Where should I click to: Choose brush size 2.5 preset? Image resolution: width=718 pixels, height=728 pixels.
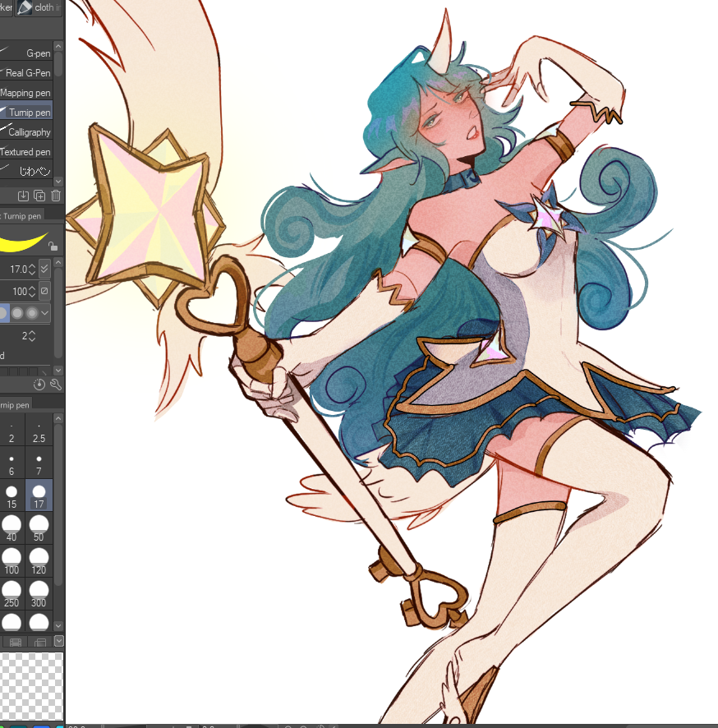tap(39, 431)
